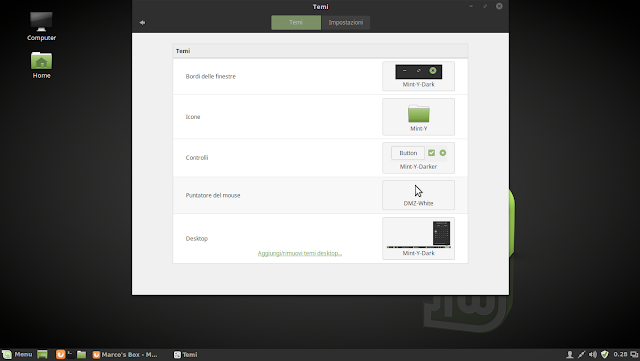
Task: Open Controlli theme selector Mint-Y-Darker
Action: (418, 158)
